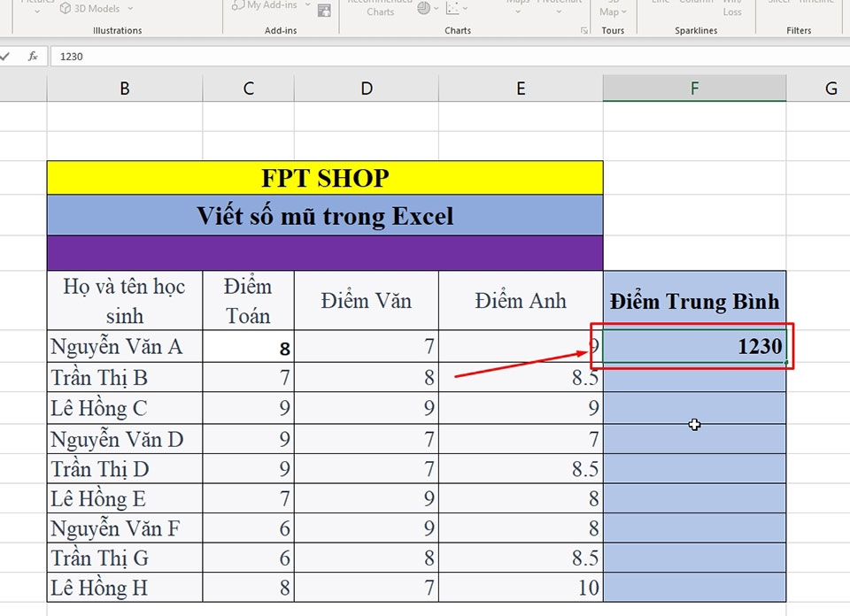Screen dimensions: 850x616
Task: Select the cell containing Viết số mũ trong Excel
Action: click(x=325, y=215)
